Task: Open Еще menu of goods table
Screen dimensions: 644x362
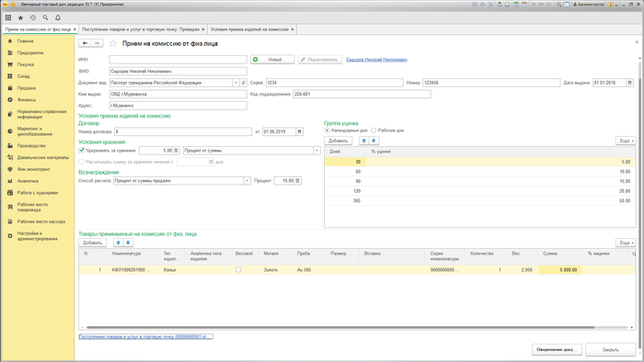Action: pos(626,243)
